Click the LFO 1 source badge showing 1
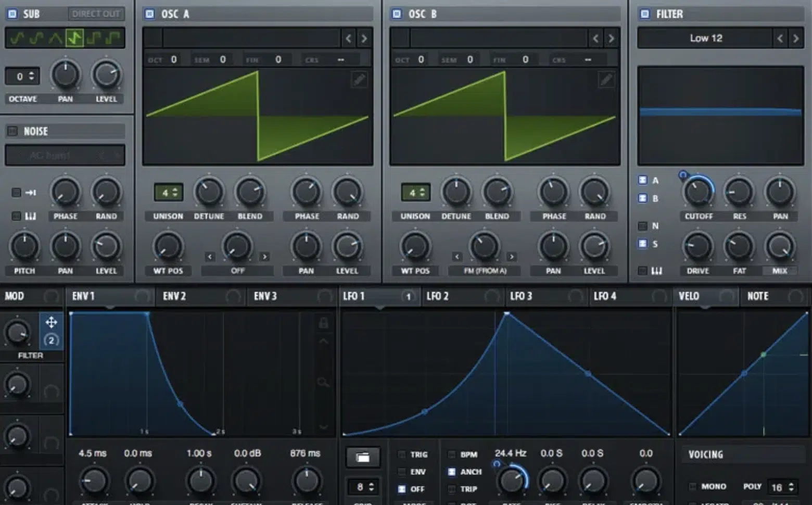 pos(409,296)
